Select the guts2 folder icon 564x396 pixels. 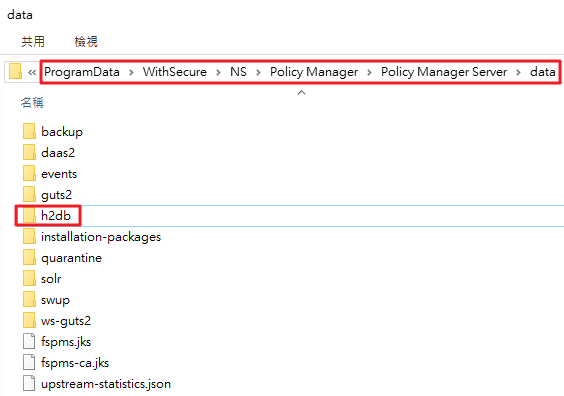pos(29,194)
